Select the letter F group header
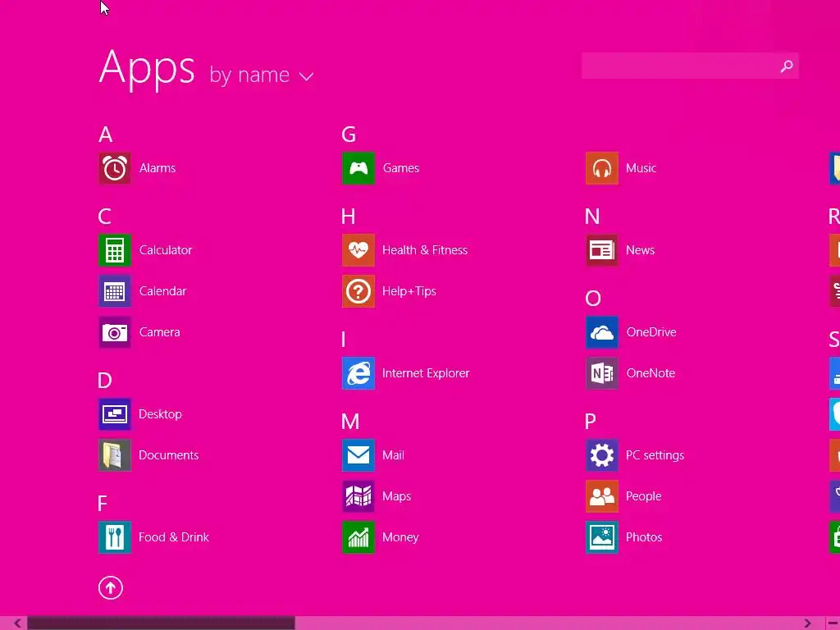The height and width of the screenshot is (630, 840). point(103,504)
